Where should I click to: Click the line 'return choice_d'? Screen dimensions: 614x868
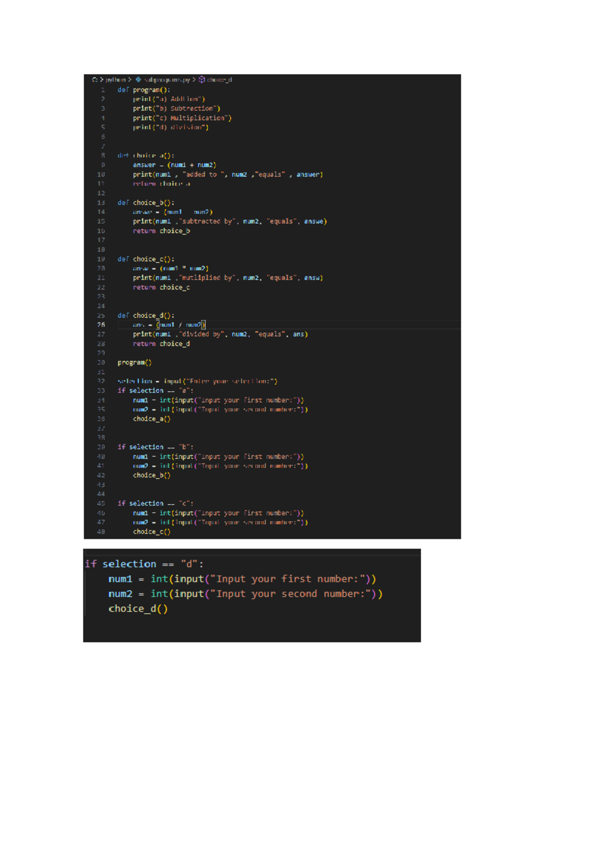[x=161, y=344]
